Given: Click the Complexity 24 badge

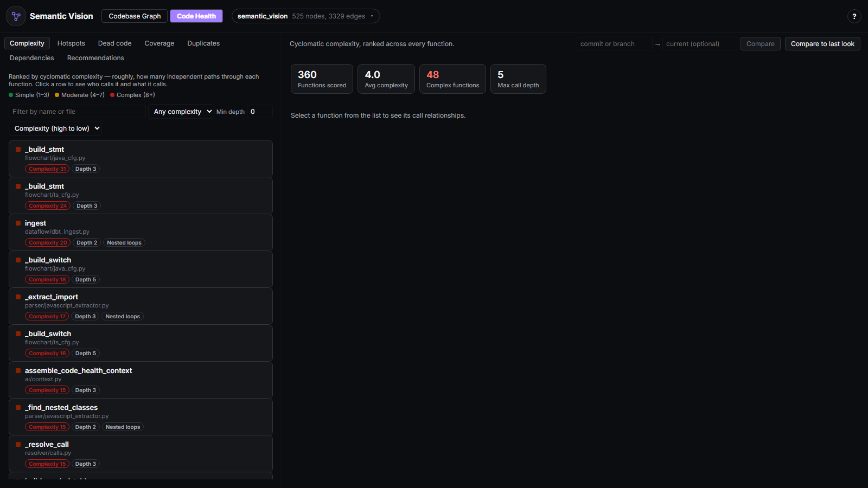Looking at the screenshot, I should [48, 206].
